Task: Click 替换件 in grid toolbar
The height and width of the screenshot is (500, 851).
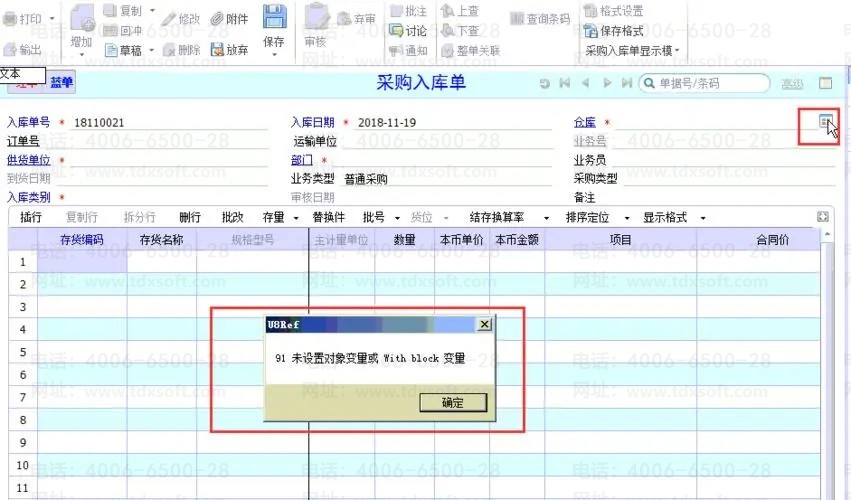Action: 328,218
